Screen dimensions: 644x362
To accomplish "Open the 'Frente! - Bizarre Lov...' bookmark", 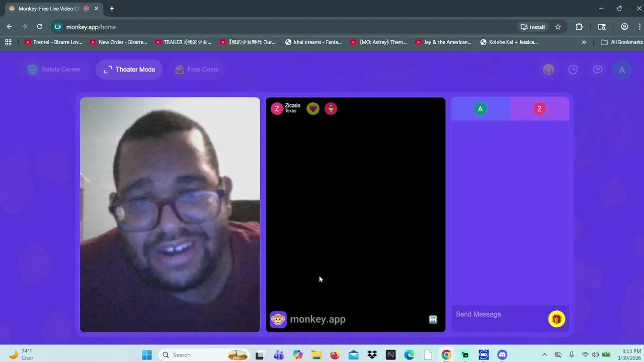I will pyautogui.click(x=53, y=42).
